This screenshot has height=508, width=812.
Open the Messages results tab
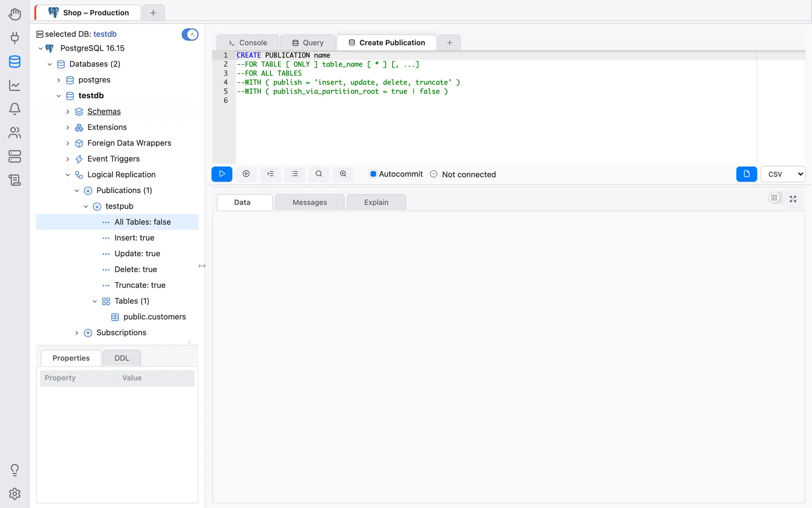(309, 202)
